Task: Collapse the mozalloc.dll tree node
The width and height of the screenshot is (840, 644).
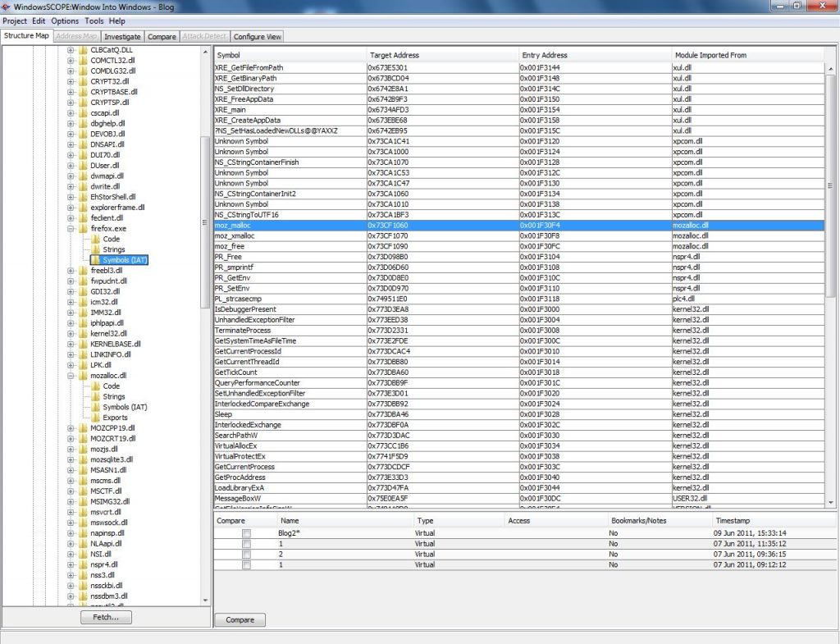Action: 71,376
